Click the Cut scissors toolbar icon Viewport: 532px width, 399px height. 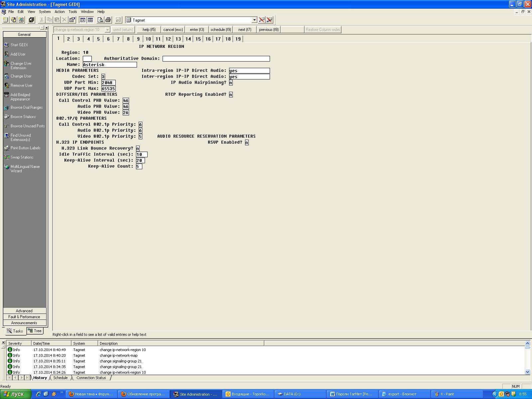pyautogui.click(x=42, y=20)
